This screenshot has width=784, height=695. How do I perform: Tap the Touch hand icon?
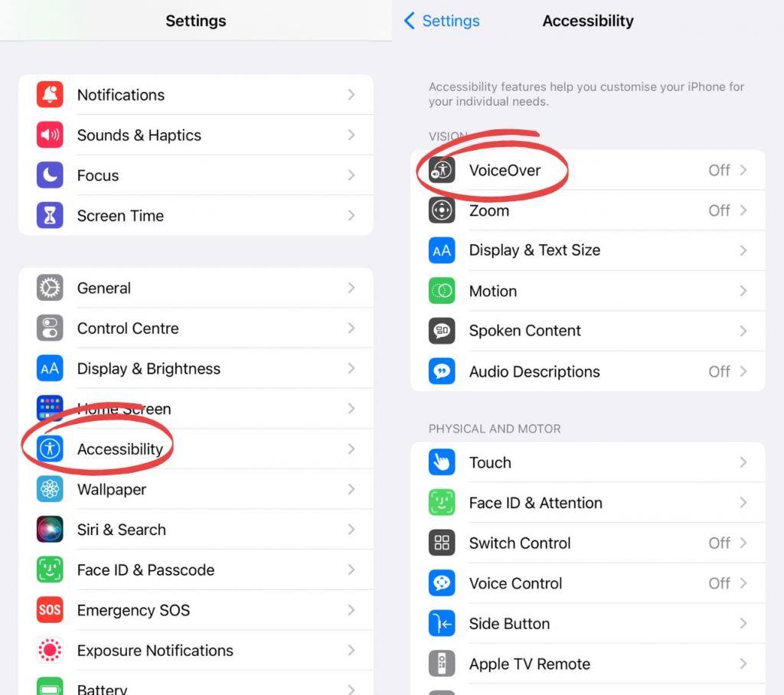coord(442,462)
